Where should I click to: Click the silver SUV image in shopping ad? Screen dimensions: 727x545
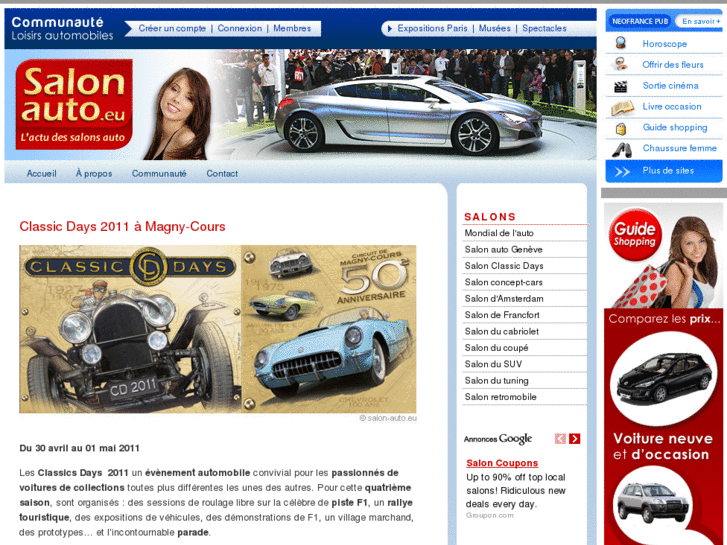click(654, 502)
